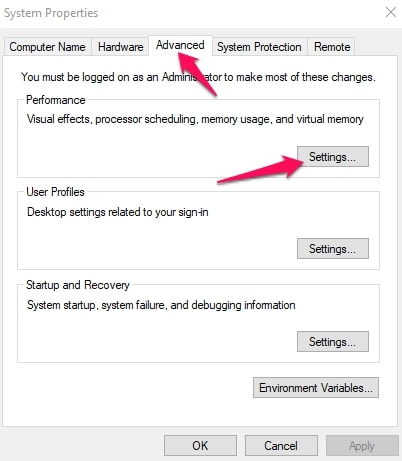Open Environment Variables dialog
The image size is (402, 461).
(x=316, y=387)
